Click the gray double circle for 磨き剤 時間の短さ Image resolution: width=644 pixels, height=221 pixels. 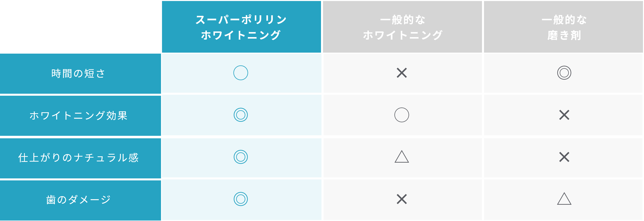[x=564, y=73]
